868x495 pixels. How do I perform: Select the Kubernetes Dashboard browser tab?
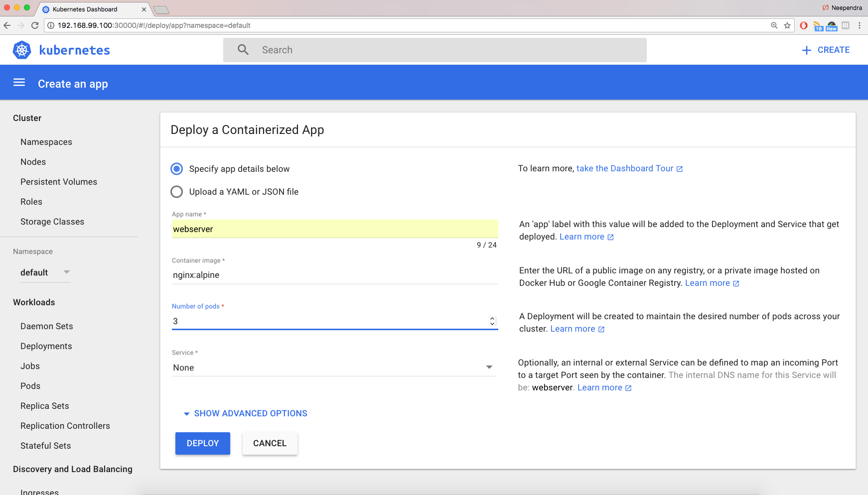85,9
